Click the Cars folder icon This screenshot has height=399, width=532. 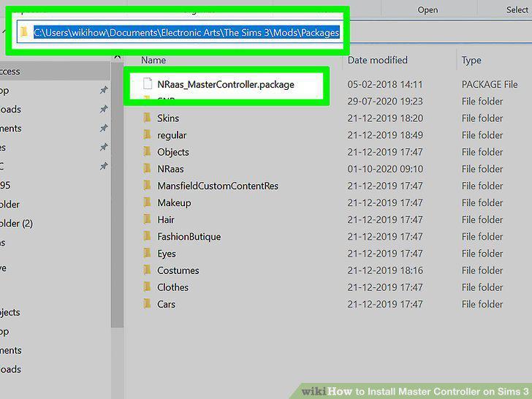click(x=148, y=304)
